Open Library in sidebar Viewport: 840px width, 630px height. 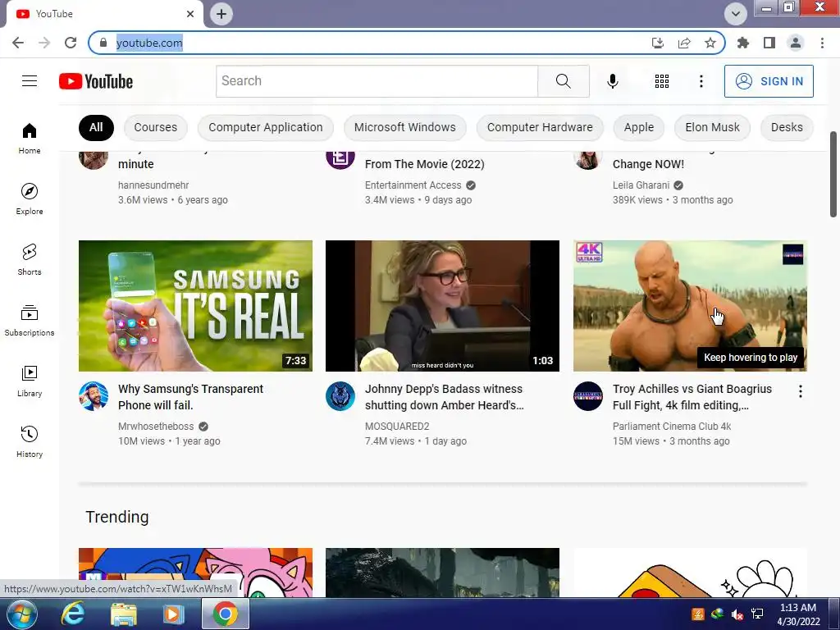coord(30,381)
